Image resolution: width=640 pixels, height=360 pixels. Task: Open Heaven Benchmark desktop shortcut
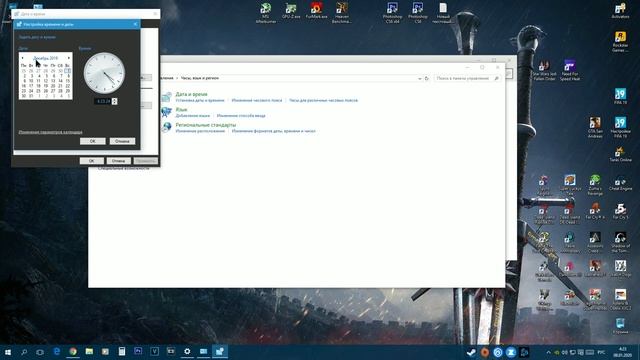pyautogui.click(x=342, y=12)
